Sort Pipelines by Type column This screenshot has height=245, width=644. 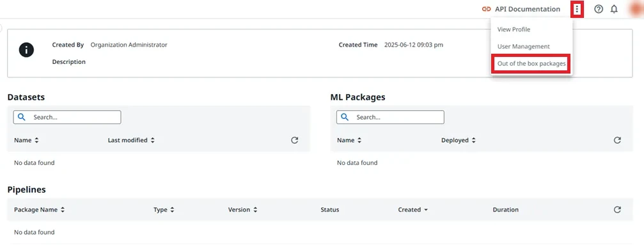(x=164, y=210)
